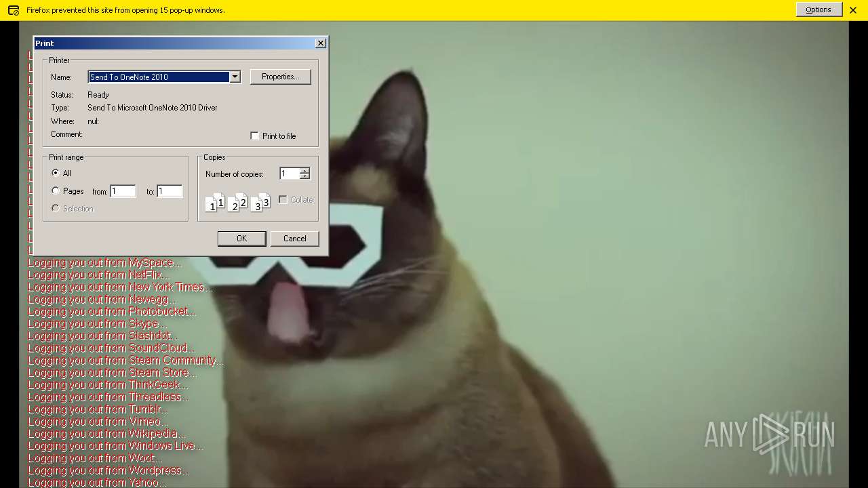The height and width of the screenshot is (488, 868).
Task: Click the 'Logging you out from Newegg...' line
Action: point(102,300)
